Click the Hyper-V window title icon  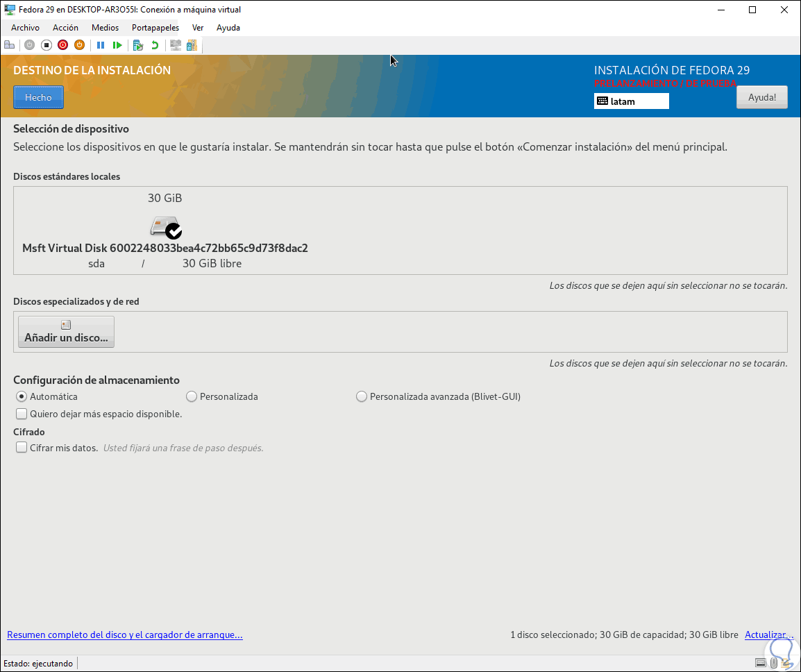[9, 10]
